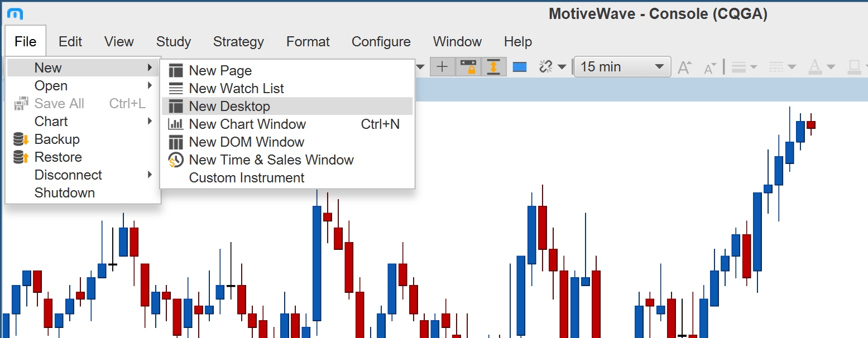Expand the Chart submenu in File menu
Image resolution: width=868 pixels, height=338 pixels.
(83, 122)
